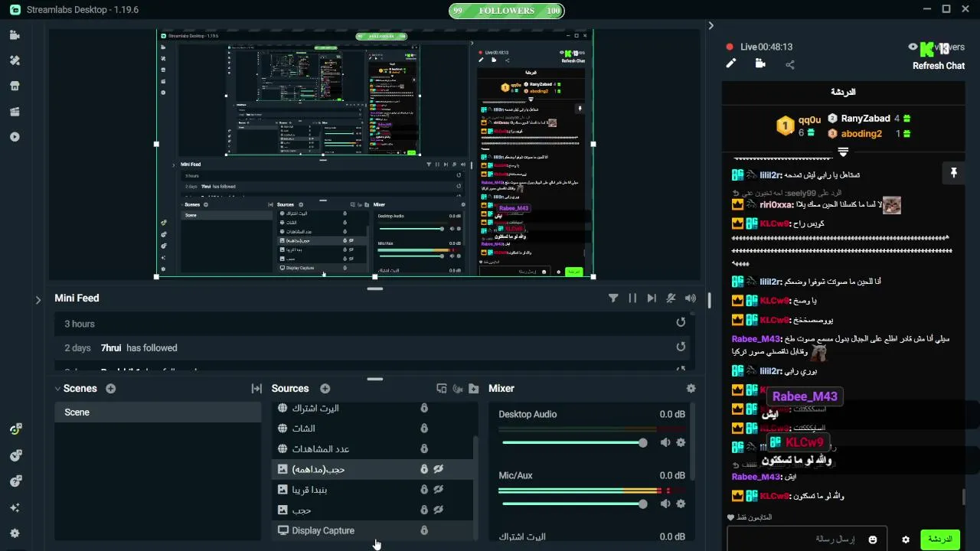Replay the 3 hours event
This screenshot has height=551, width=980.
pos(681,323)
